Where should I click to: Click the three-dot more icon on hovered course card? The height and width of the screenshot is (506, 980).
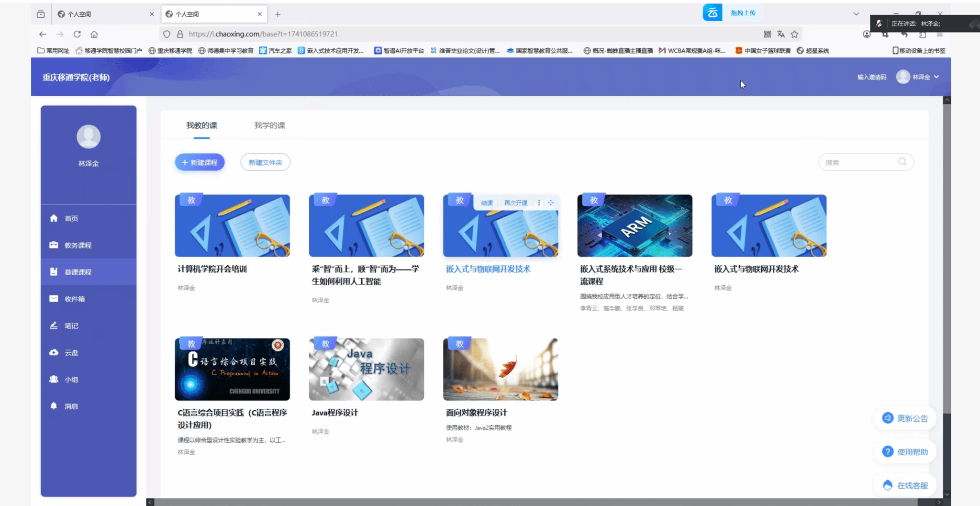point(539,202)
